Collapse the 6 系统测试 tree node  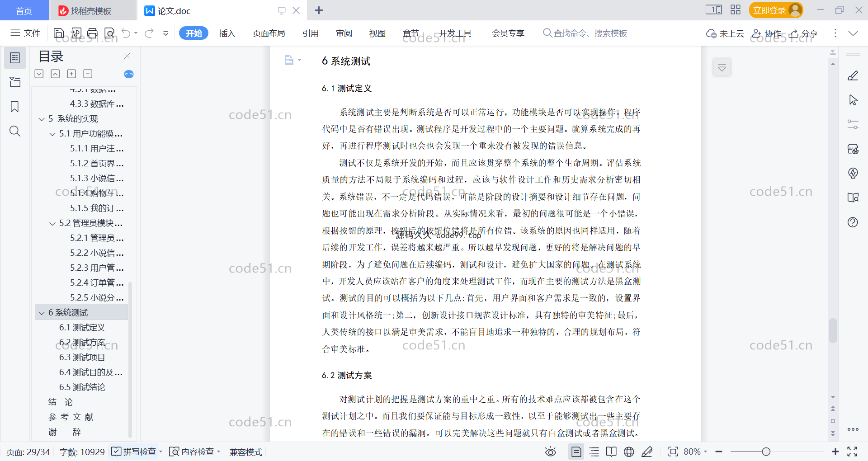click(42, 313)
